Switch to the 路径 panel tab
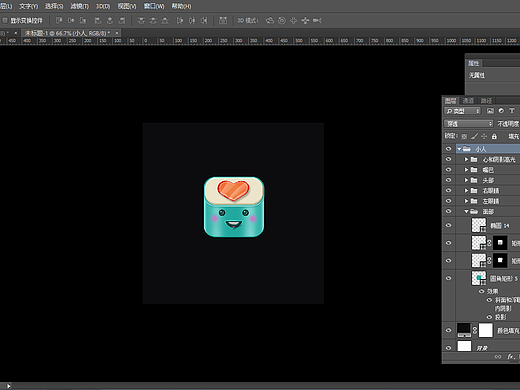 pyautogui.click(x=486, y=101)
